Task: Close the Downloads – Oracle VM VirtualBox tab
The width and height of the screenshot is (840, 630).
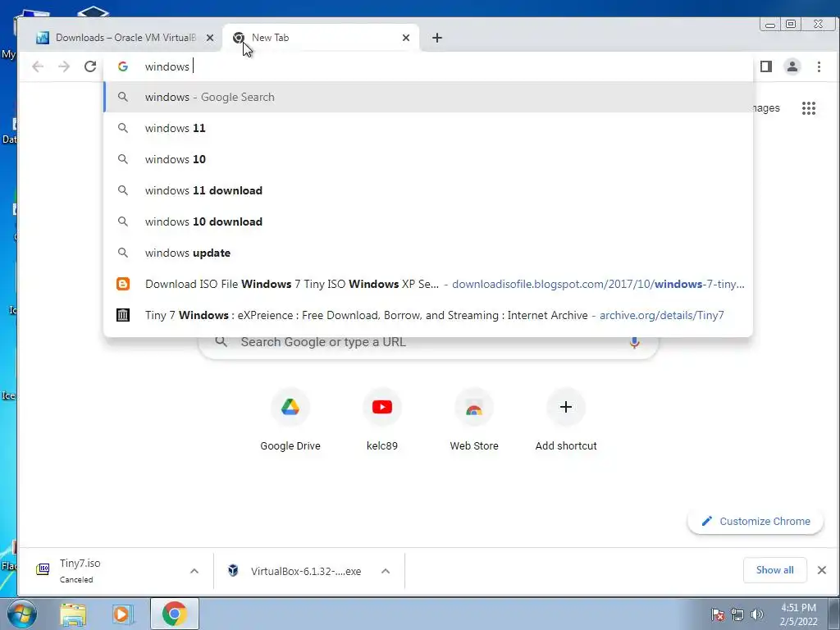Action: [210, 38]
